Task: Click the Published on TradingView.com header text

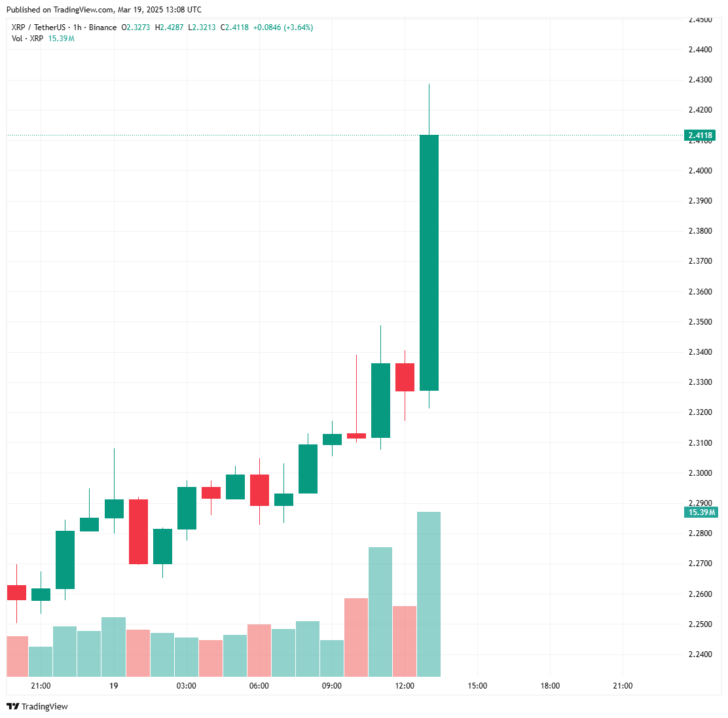Action: click(x=104, y=10)
